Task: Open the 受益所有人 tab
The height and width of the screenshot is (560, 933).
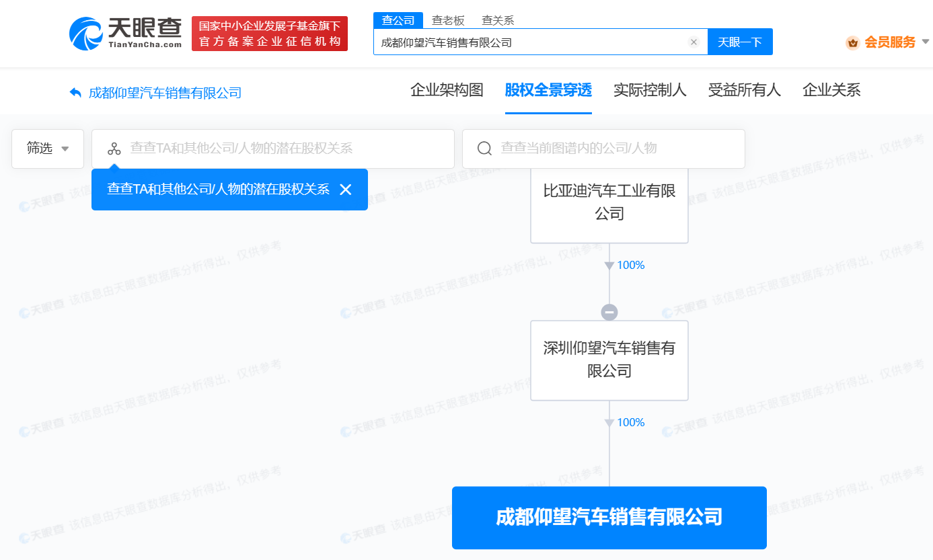Action: tap(745, 90)
